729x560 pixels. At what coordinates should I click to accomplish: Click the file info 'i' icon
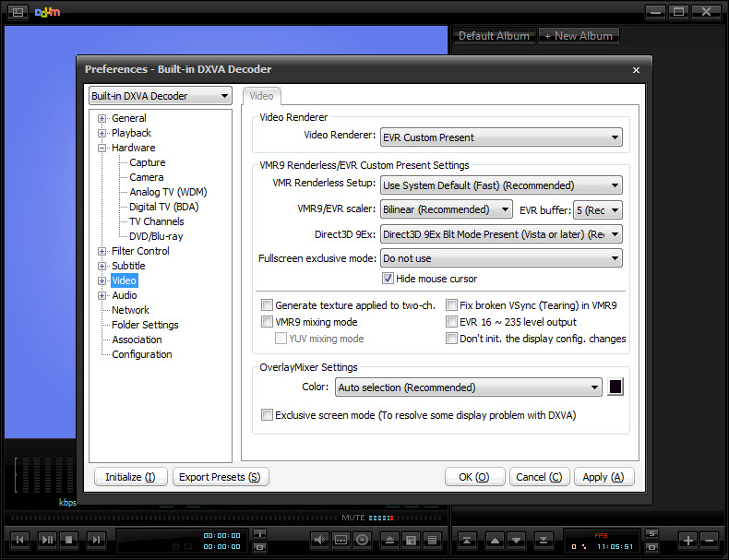click(259, 533)
